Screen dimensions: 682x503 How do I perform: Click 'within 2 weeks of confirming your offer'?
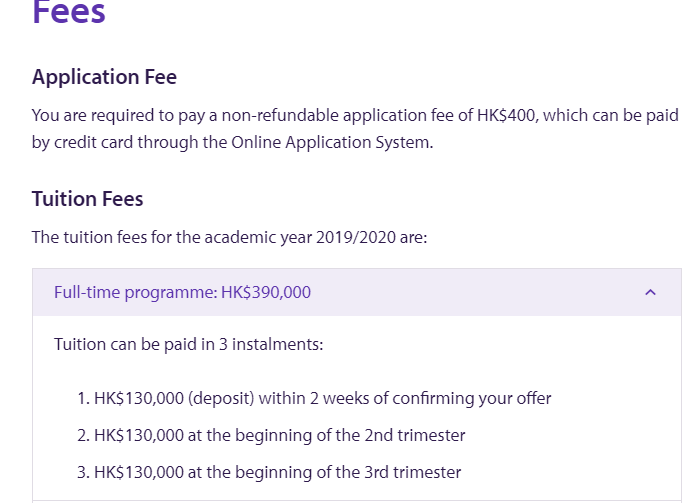click(405, 398)
